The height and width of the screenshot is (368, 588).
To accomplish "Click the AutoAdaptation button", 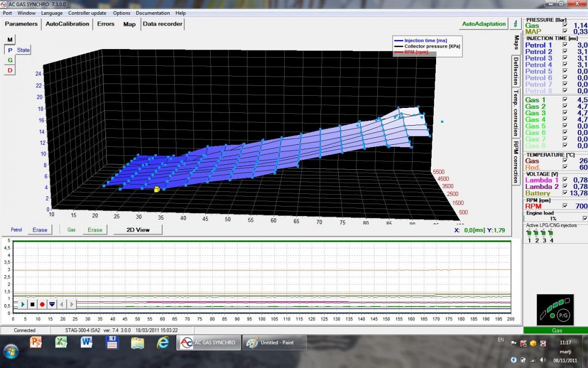I will [x=484, y=24].
